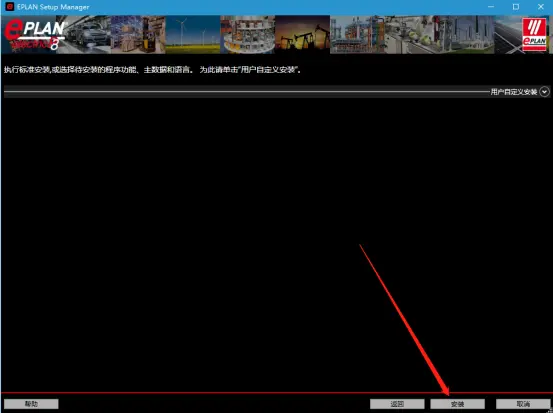Viewport: 553px width, 414px height.
Task: Minimize the EPLAN Setup Manager window
Action: [491, 7]
